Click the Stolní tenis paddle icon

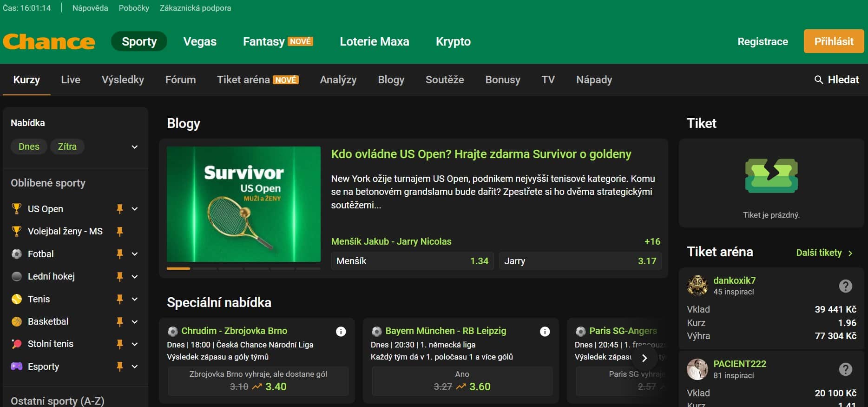17,344
